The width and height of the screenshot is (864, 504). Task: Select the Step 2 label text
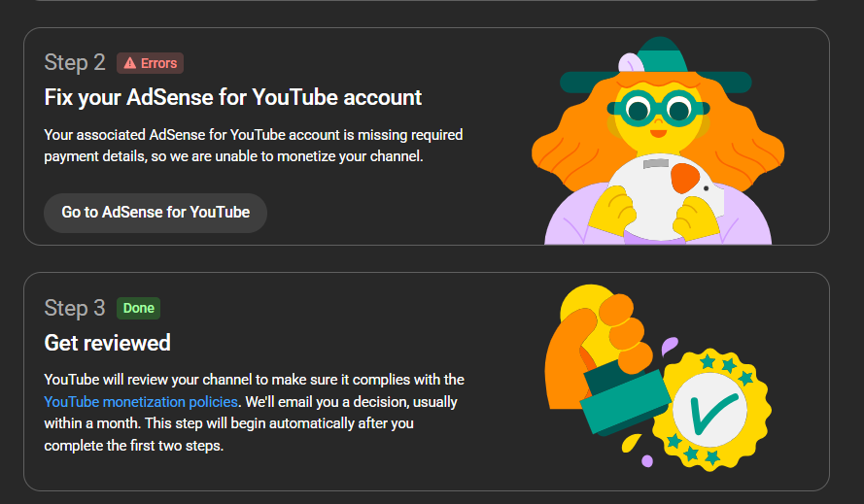(x=75, y=63)
